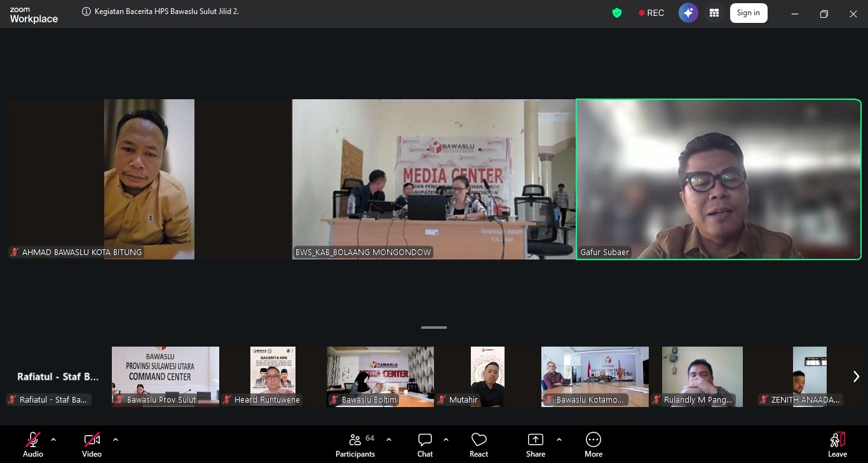This screenshot has width=868, height=463.
Task: Click muted mic icon beside Bawaslu Prov Sulut
Action: 119,400
